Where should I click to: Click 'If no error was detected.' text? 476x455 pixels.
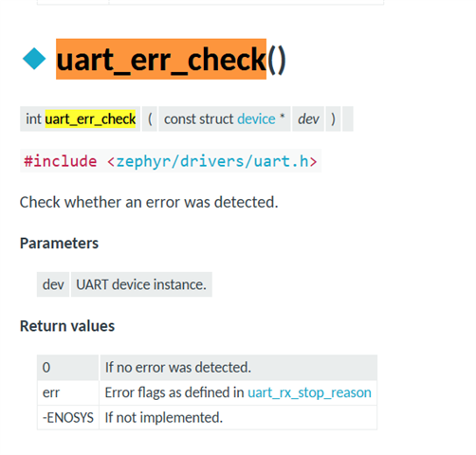(x=178, y=368)
